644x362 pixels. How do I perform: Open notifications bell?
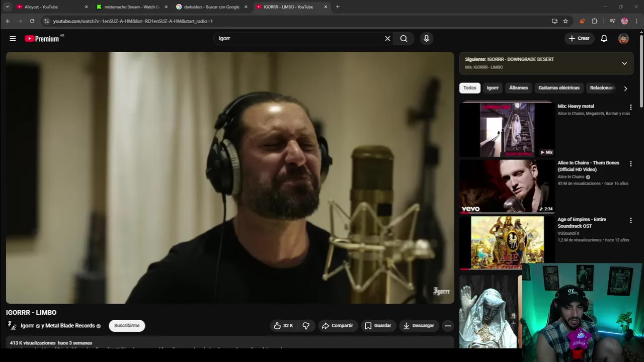click(604, 38)
